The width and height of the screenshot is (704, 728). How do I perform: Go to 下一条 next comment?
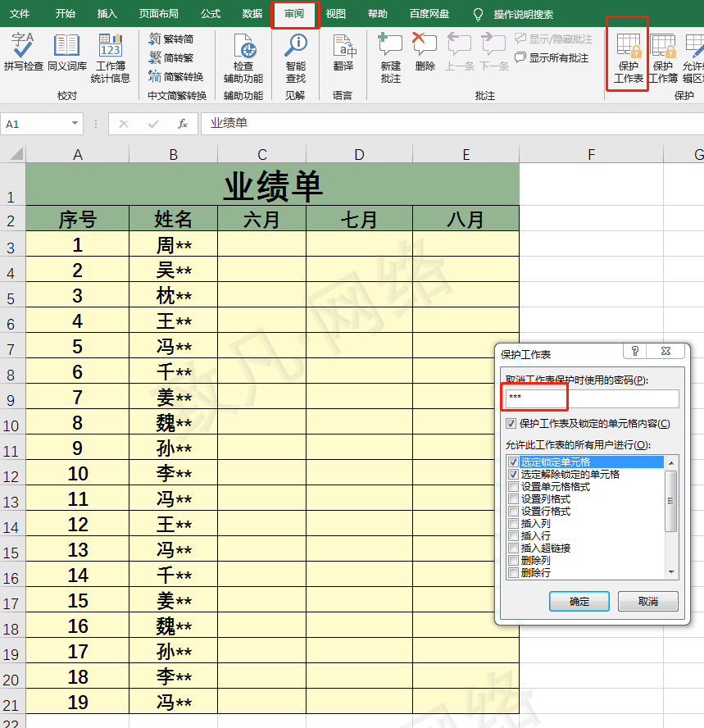(493, 52)
